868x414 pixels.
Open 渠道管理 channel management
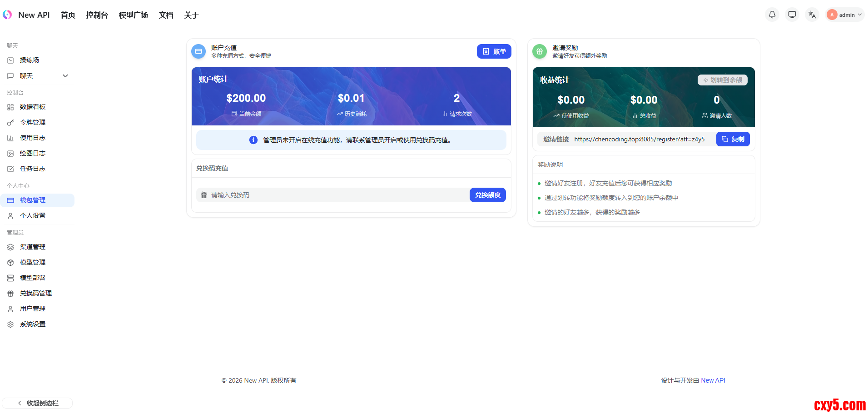[33, 247]
